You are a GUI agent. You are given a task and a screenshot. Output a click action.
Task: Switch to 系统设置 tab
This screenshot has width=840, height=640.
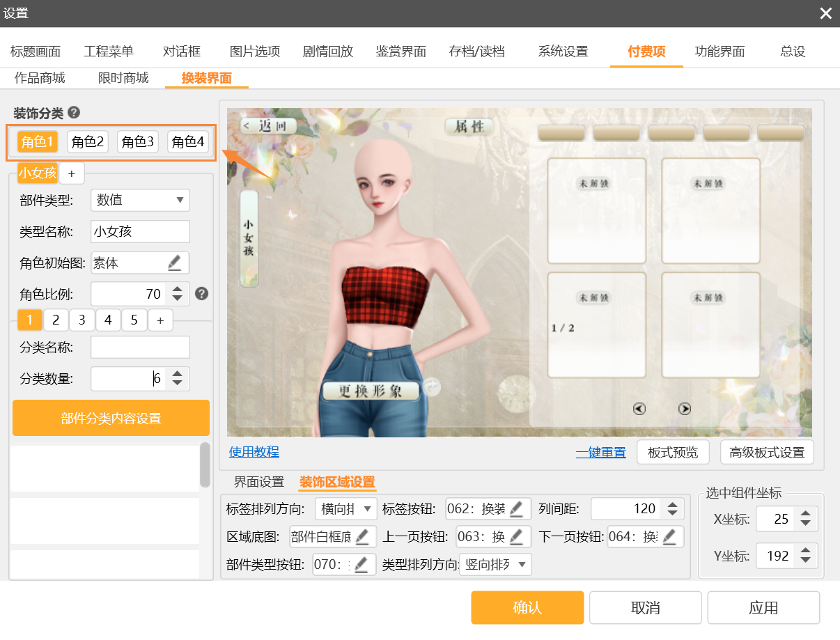coord(563,52)
